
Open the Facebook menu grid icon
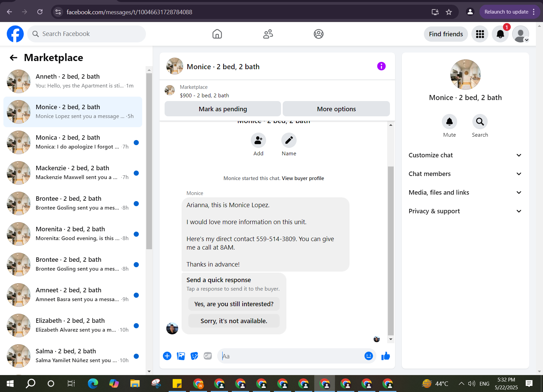point(480,34)
